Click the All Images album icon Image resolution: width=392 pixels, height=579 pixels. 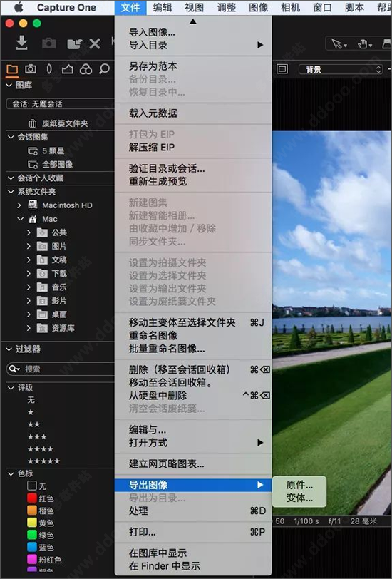pyautogui.click(x=33, y=165)
